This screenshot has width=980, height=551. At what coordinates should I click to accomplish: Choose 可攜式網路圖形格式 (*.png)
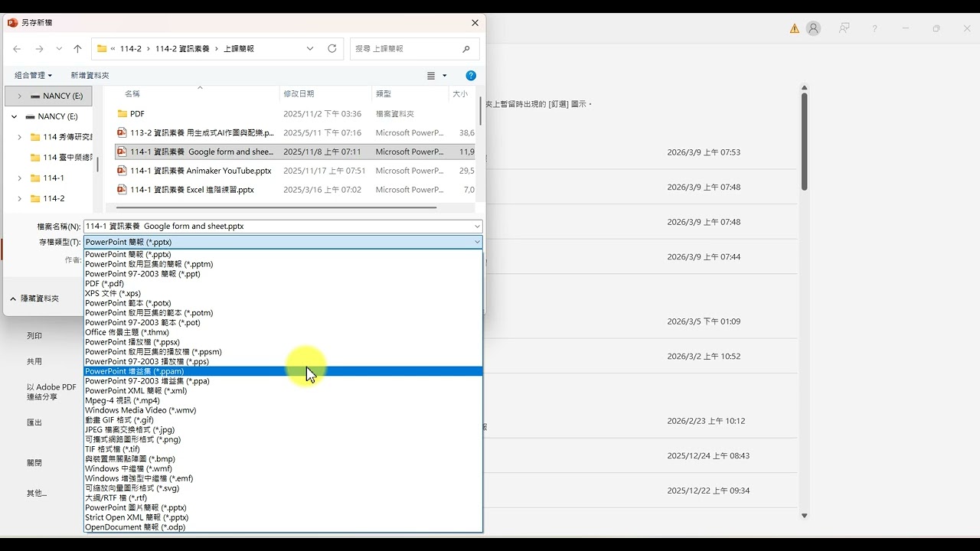[283, 439]
